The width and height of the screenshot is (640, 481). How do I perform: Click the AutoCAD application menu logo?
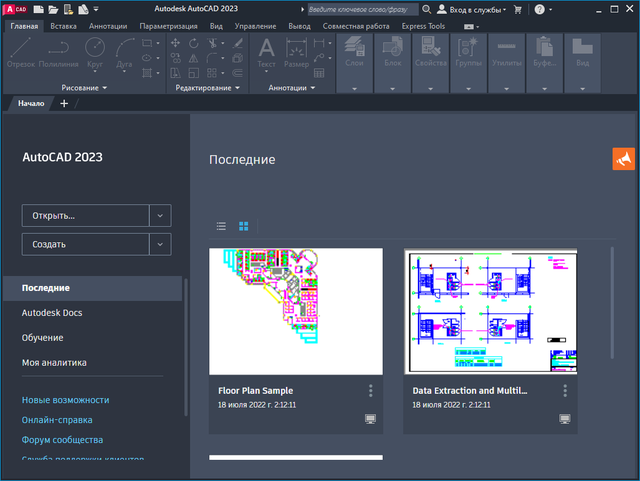point(14,9)
